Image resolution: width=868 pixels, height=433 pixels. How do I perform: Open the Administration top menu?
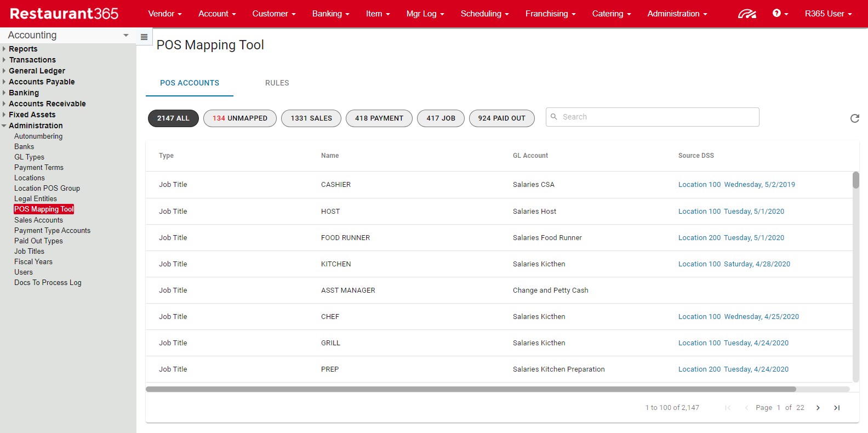click(x=677, y=14)
